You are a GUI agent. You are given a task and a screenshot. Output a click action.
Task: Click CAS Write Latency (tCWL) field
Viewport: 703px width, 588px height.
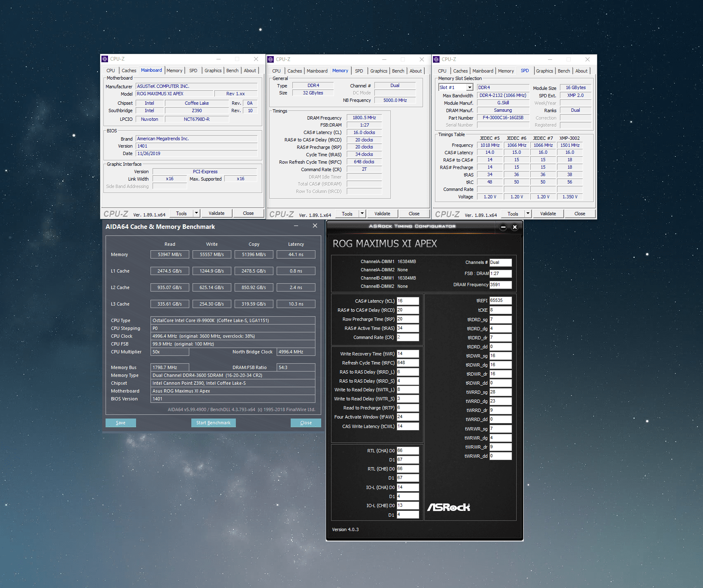click(x=408, y=426)
